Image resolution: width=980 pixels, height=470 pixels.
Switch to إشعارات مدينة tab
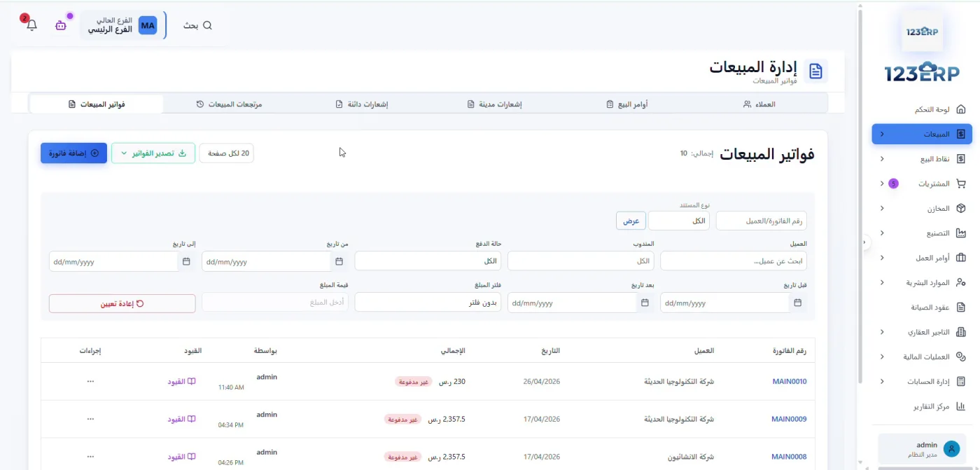[x=495, y=104]
